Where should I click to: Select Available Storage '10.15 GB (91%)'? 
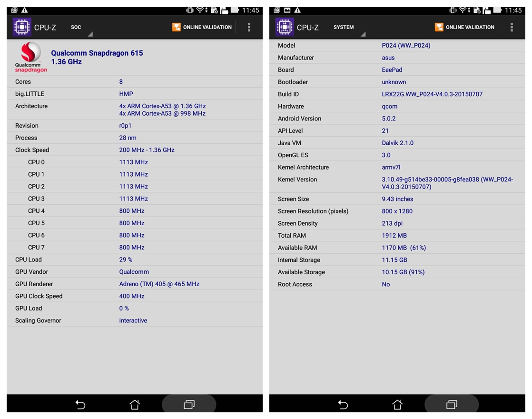(x=403, y=272)
